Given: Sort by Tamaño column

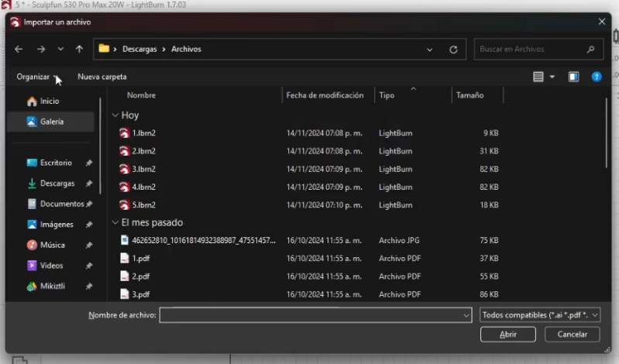Looking at the screenshot, I should [469, 95].
